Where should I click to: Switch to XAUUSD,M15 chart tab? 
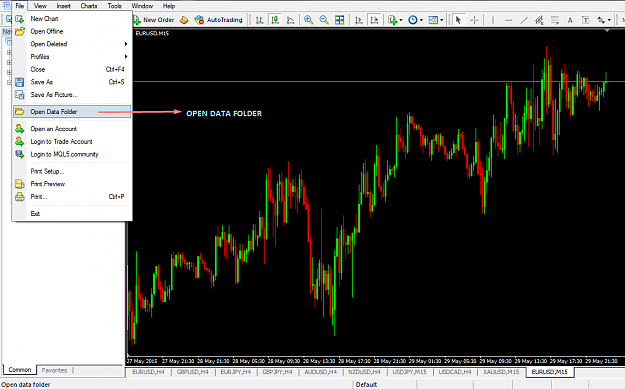pos(501,372)
